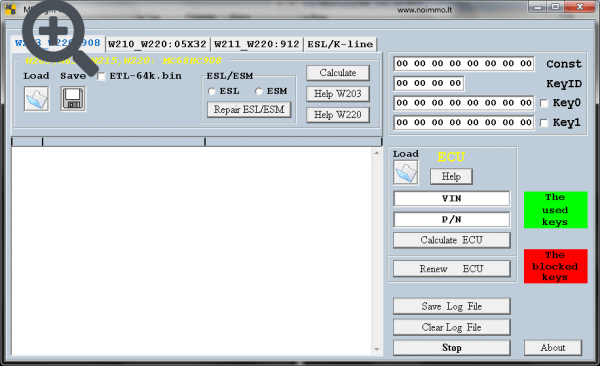Click the ECU Help button

(x=451, y=176)
